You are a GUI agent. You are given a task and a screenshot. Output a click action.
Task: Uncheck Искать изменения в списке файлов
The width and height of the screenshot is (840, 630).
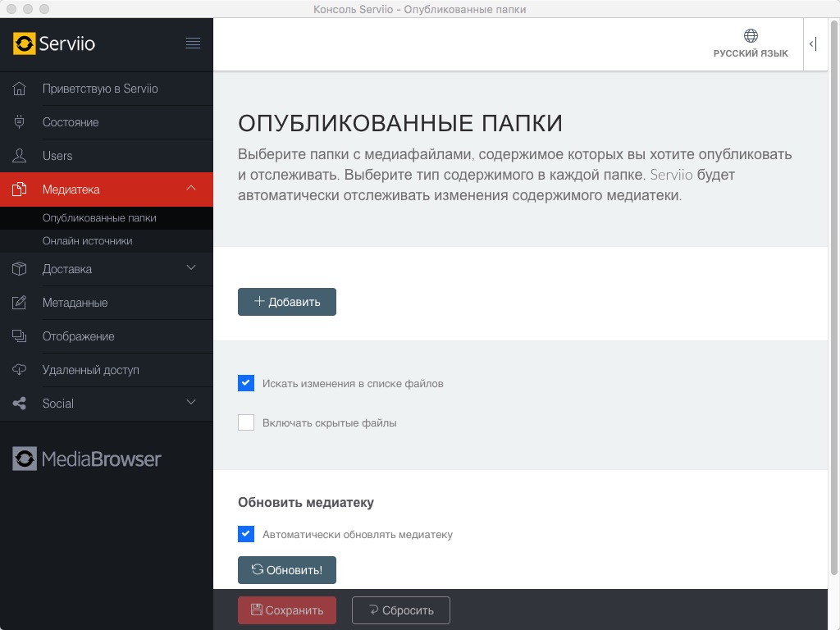[x=246, y=383]
